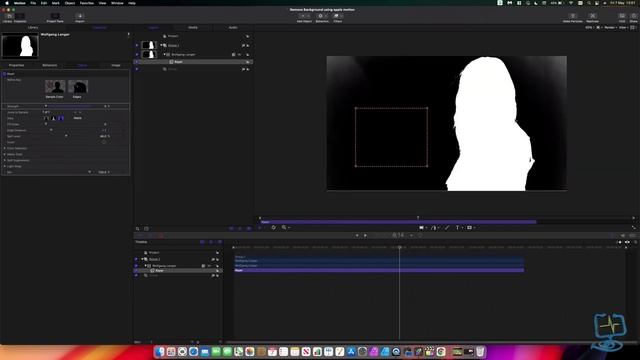
Task: Click the Import toolbar button
Action: (80, 18)
